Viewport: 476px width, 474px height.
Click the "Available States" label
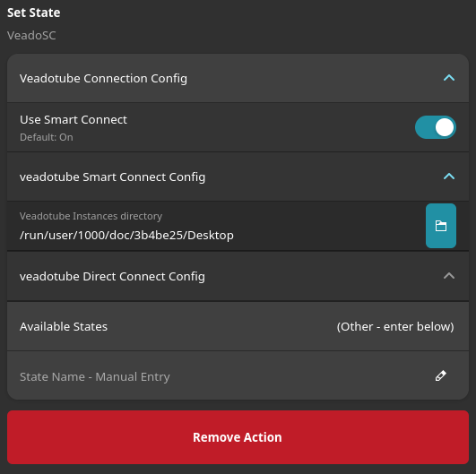coord(64,326)
